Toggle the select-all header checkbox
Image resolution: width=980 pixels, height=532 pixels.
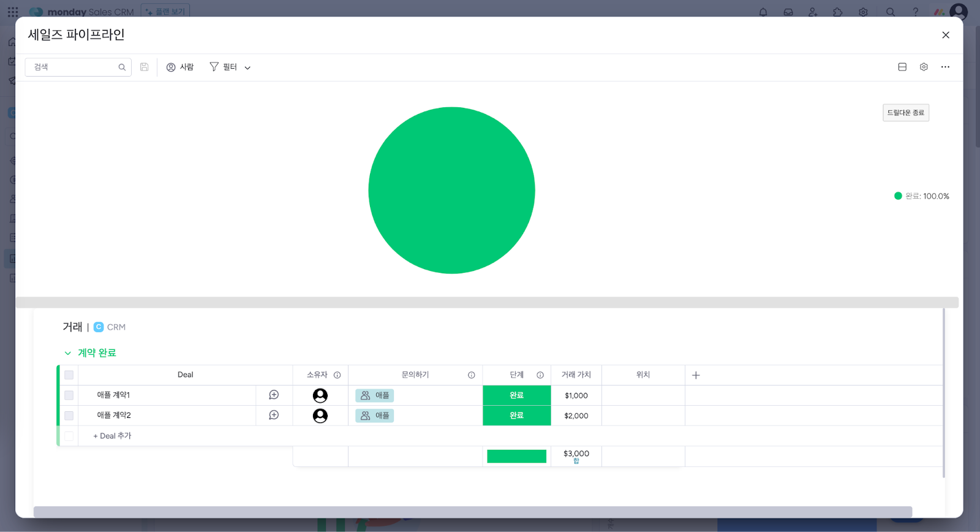[69, 375]
